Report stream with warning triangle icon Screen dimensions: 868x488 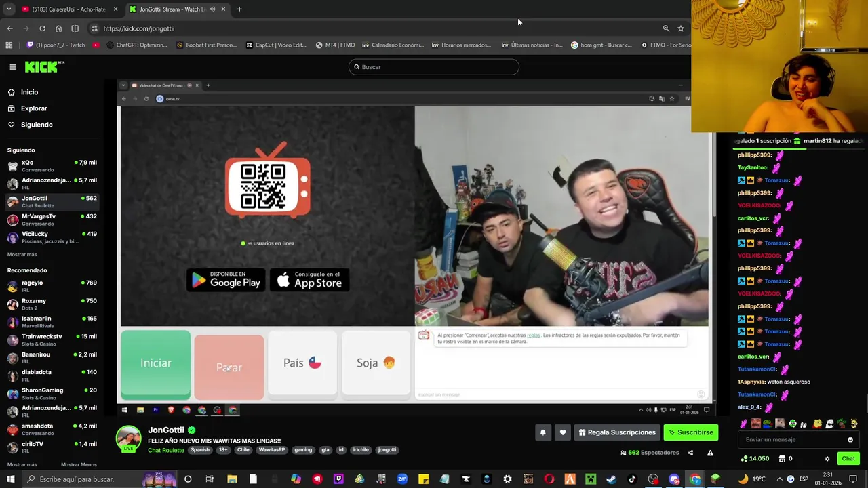click(710, 453)
